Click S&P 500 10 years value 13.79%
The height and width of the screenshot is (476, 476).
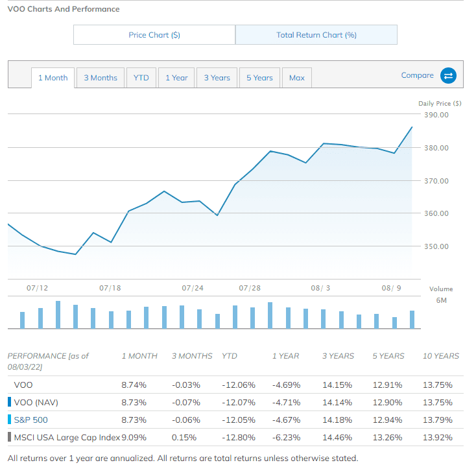point(438,420)
